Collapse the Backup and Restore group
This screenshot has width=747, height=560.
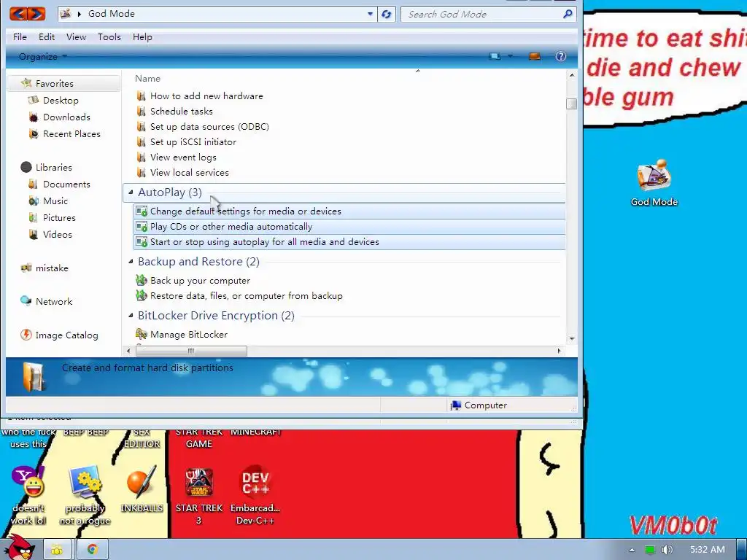pos(131,261)
